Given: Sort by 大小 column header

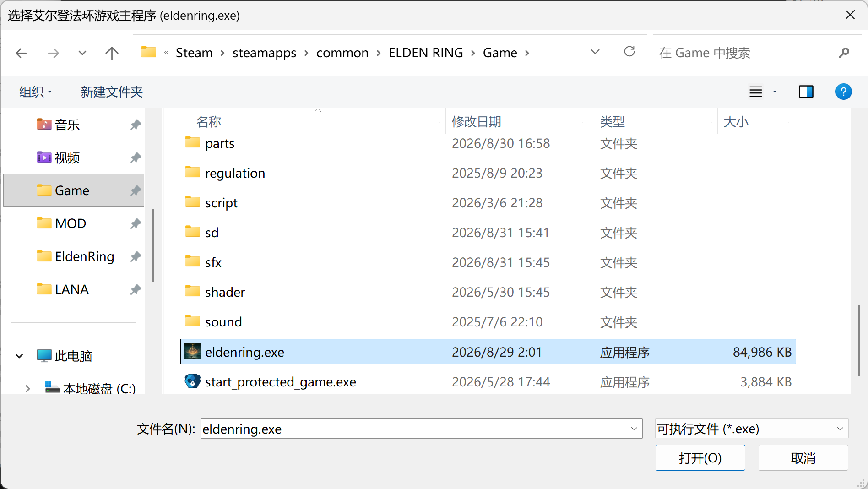Looking at the screenshot, I should [736, 121].
